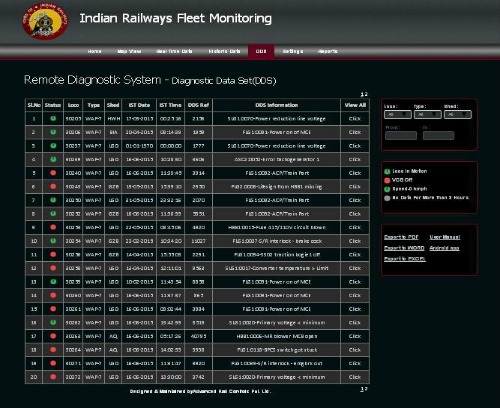Click the red status icon in row 5

click(53, 173)
